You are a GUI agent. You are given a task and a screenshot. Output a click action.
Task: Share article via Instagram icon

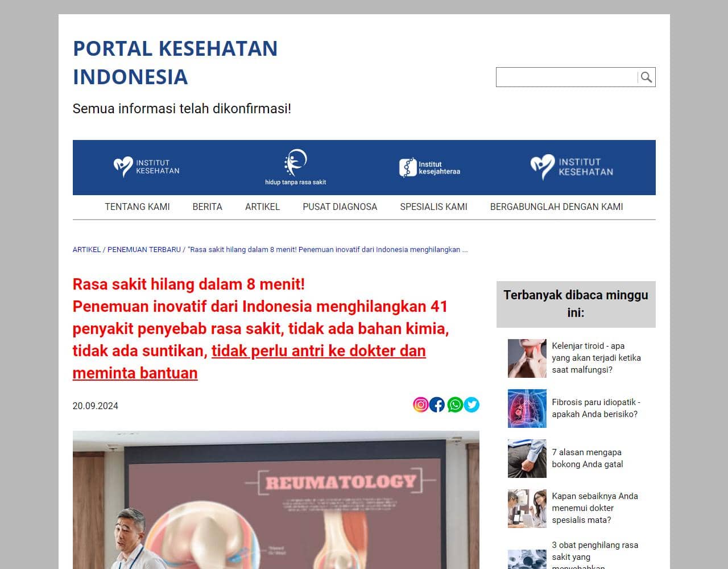(x=420, y=405)
